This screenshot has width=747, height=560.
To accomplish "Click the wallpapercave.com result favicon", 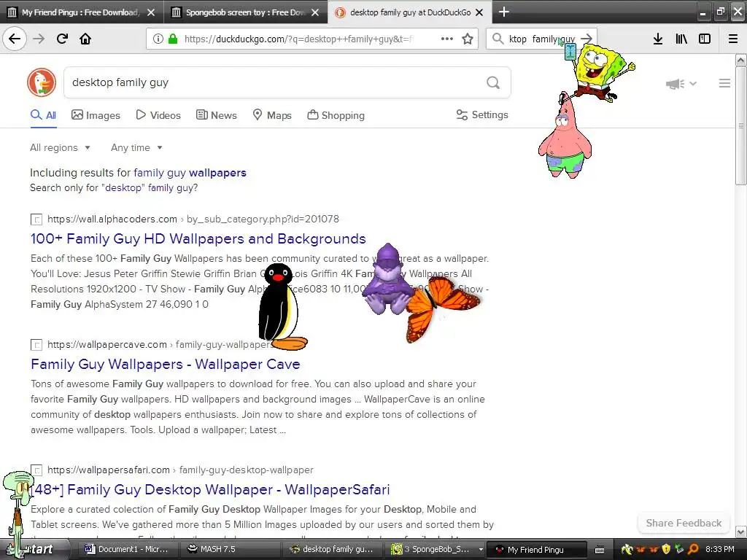I will coord(36,345).
